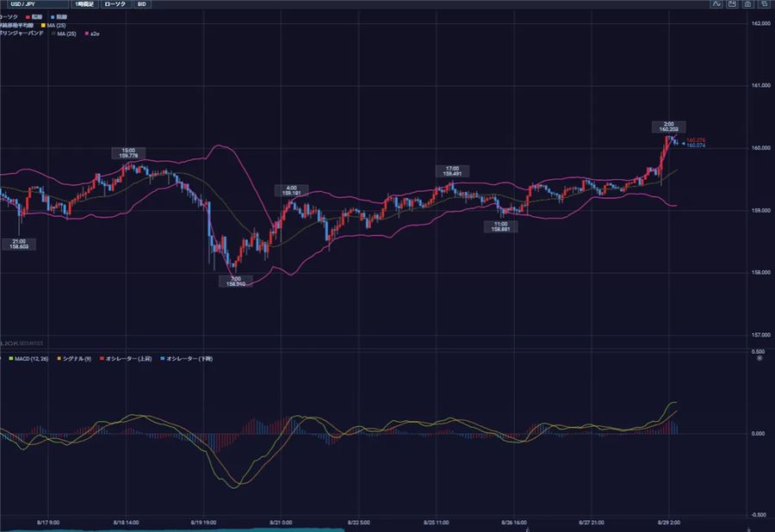
Task: Click the 8/21 0:00 time axis label
Action: click(x=281, y=523)
